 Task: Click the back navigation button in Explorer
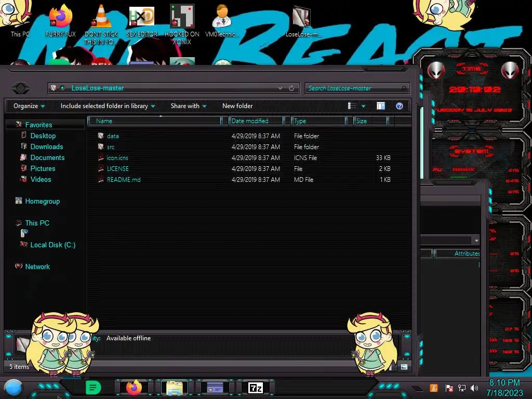tap(21, 88)
